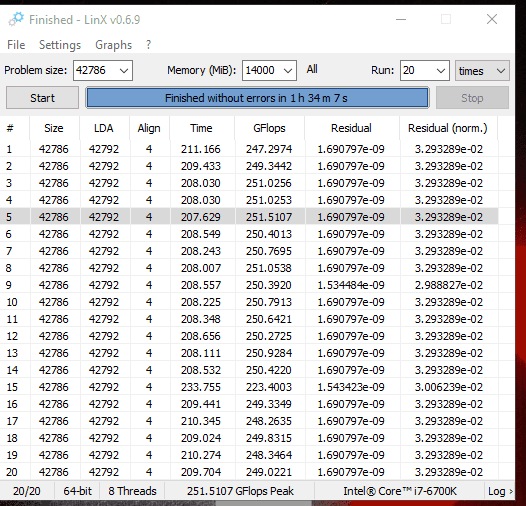Click the disabled Stop button

(472, 98)
